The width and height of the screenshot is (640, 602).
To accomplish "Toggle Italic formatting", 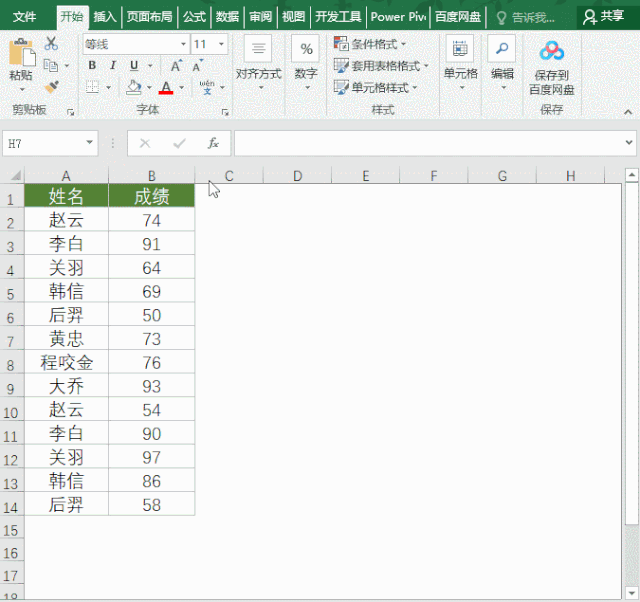I will (x=113, y=65).
